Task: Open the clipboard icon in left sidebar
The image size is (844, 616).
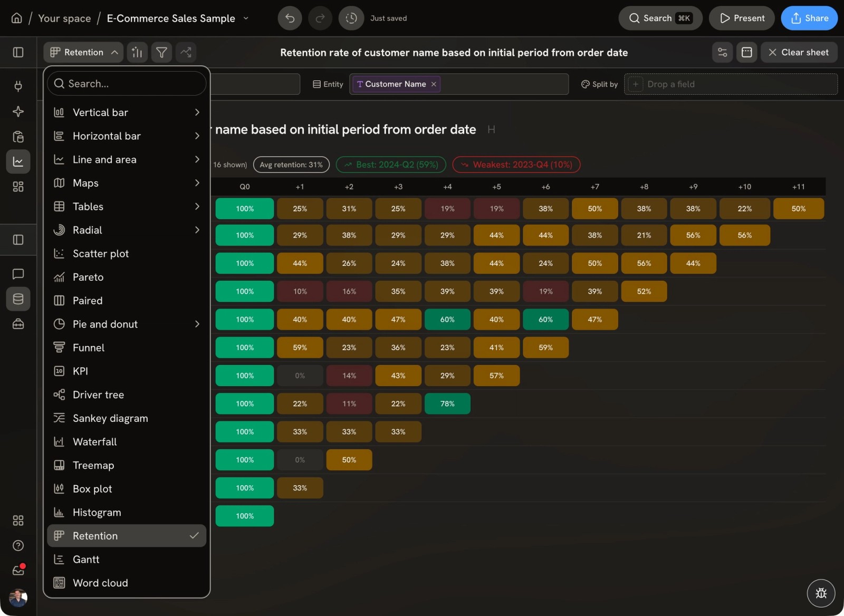Action: pyautogui.click(x=18, y=137)
